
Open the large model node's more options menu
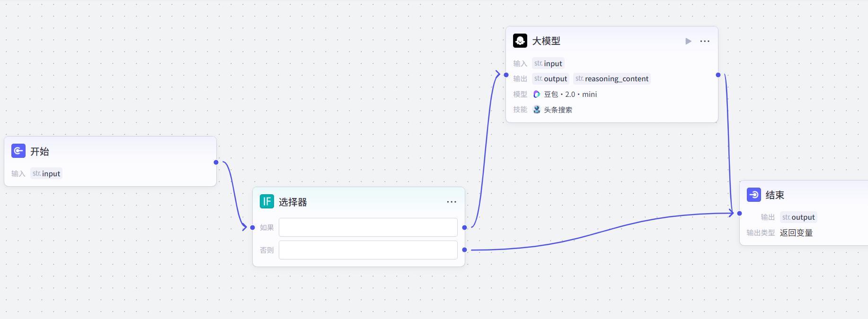[705, 41]
